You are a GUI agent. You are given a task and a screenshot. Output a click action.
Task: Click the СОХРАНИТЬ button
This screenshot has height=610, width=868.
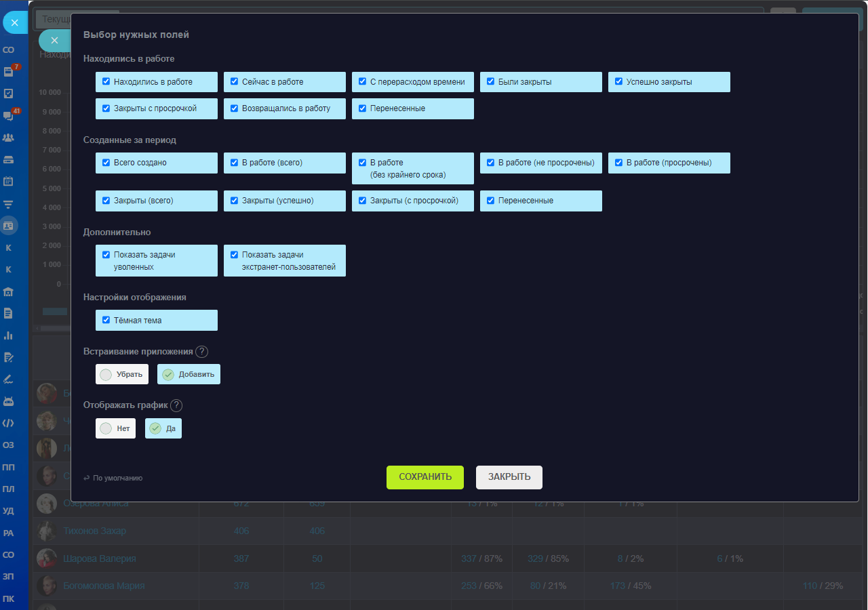click(425, 477)
